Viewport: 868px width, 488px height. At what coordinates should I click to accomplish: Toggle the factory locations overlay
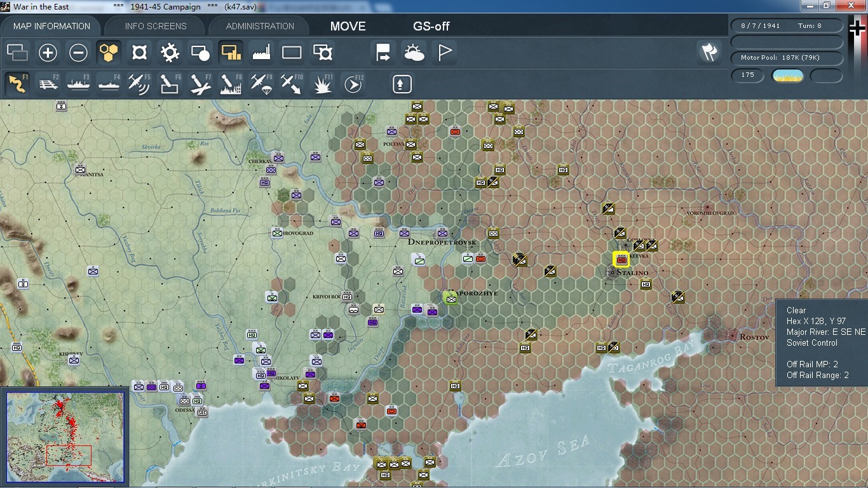coord(261,53)
